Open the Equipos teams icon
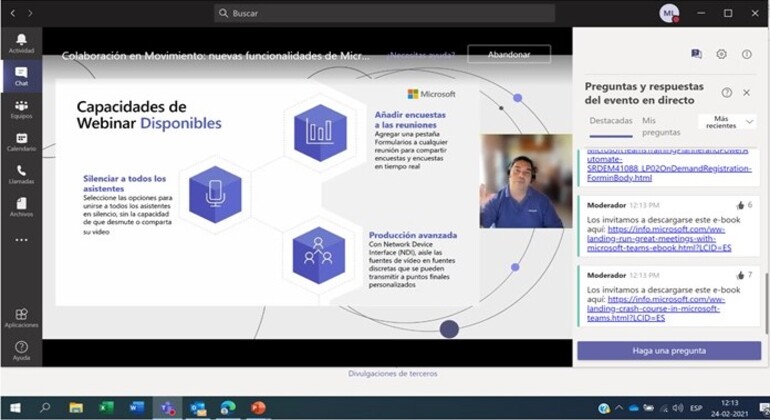This screenshot has width=770, height=420. 21,109
